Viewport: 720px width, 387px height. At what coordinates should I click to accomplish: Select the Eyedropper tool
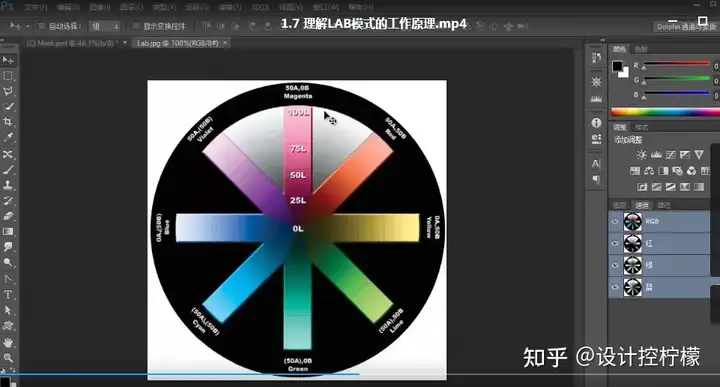click(x=8, y=137)
